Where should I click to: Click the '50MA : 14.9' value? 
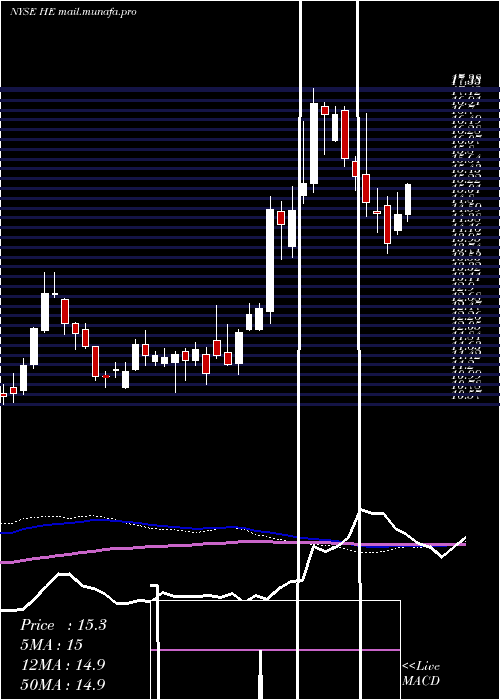point(63,684)
